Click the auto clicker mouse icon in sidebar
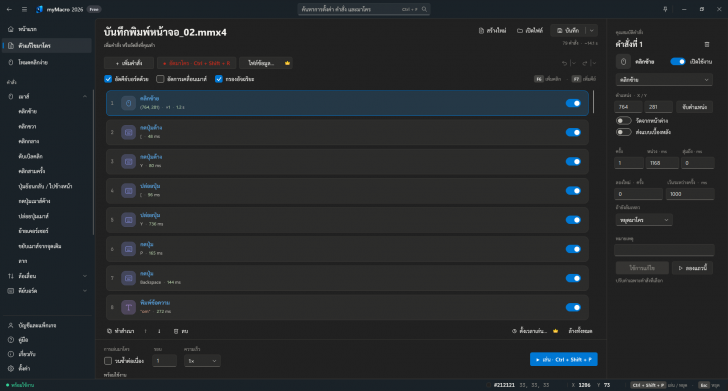 [11, 62]
